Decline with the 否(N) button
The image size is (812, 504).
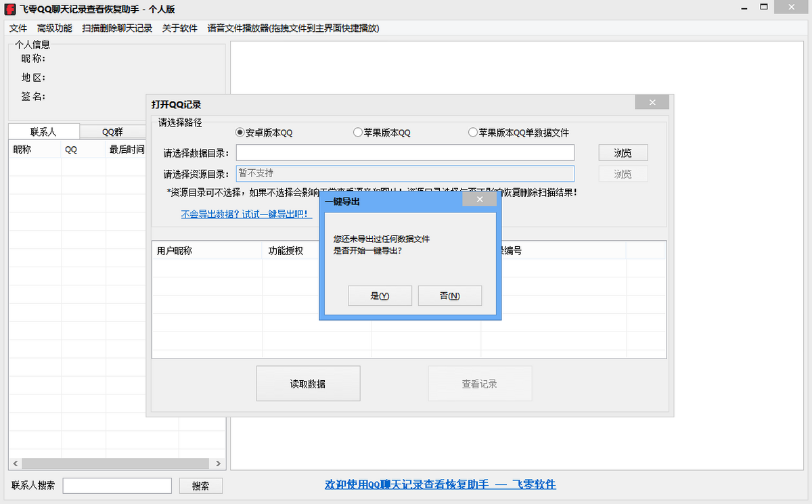(450, 296)
